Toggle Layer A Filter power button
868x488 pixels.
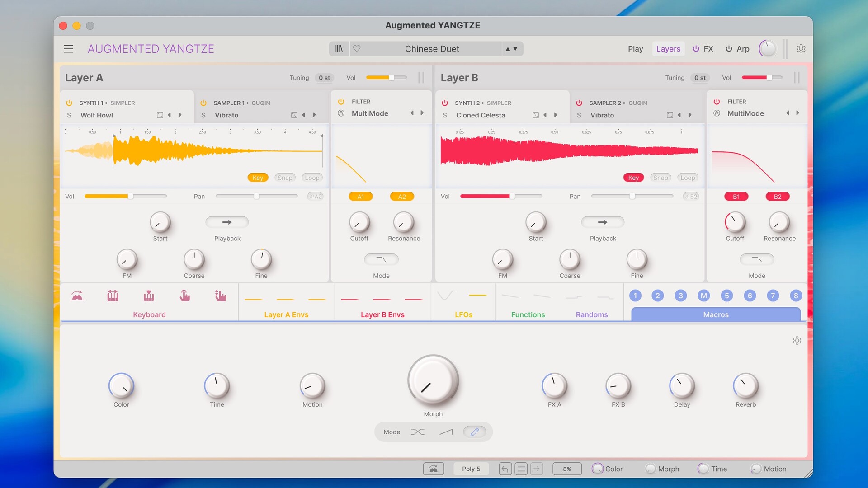click(x=341, y=102)
